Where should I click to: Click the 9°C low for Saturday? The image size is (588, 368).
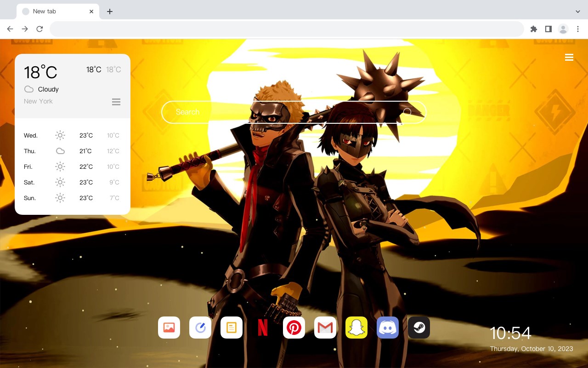click(x=114, y=182)
